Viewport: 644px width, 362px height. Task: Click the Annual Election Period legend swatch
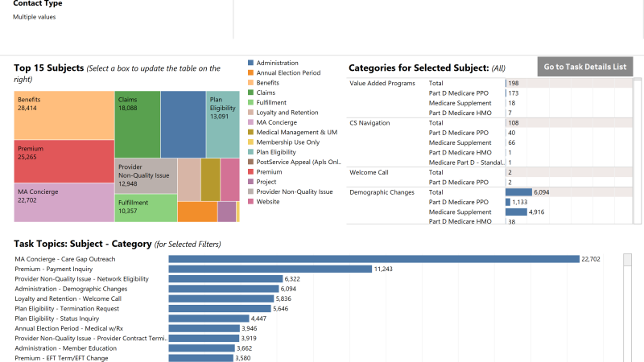250,72
